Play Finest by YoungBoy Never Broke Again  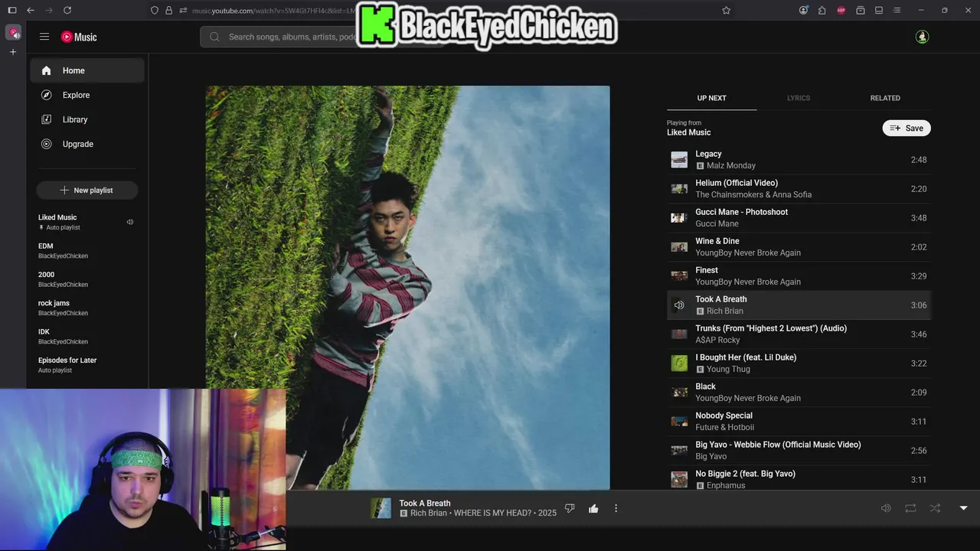[799, 276]
